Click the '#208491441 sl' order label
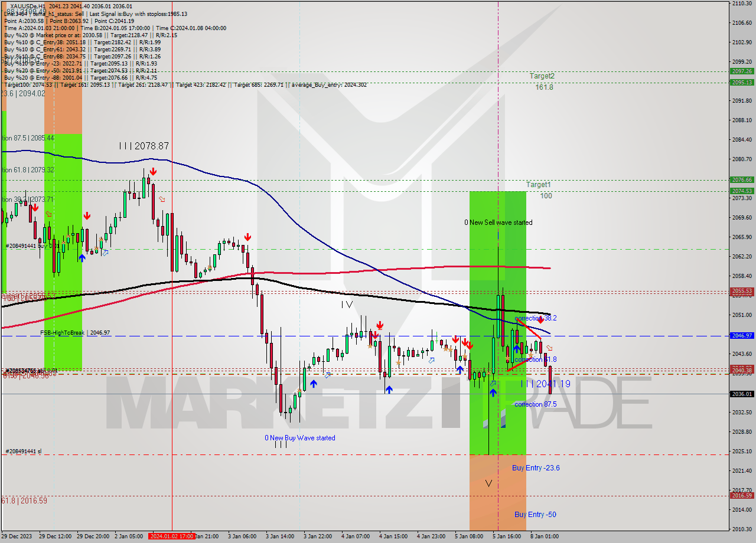 pos(24,452)
